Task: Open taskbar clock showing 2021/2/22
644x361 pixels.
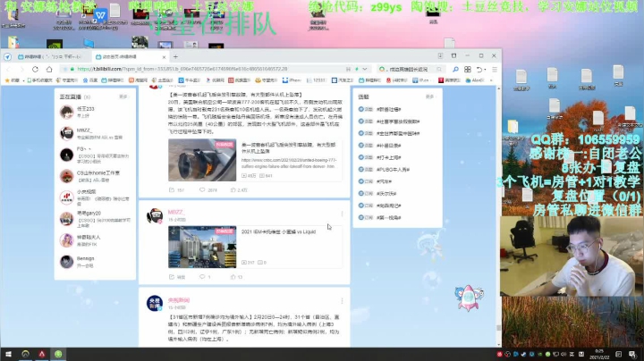Action: (599, 355)
